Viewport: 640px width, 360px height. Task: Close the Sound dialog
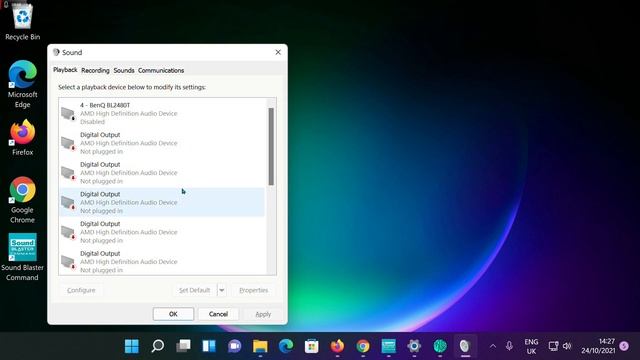point(278,52)
